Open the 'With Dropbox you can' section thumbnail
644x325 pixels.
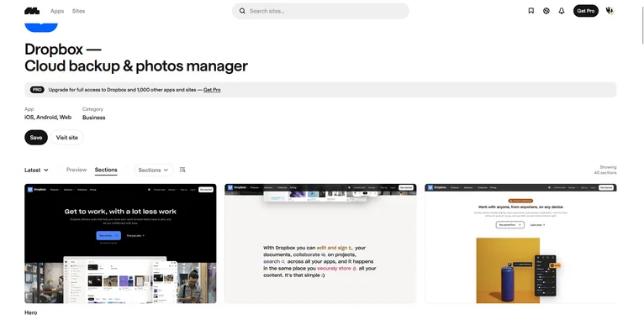320,244
